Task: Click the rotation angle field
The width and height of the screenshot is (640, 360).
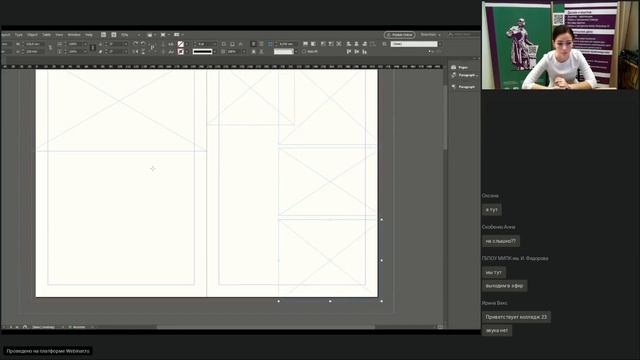Action: coord(117,44)
